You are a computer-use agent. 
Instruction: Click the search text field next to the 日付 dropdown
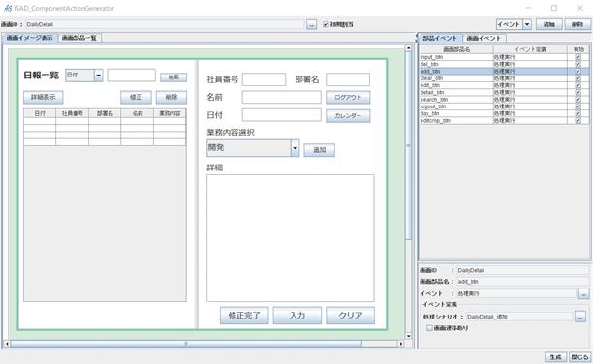click(x=131, y=76)
